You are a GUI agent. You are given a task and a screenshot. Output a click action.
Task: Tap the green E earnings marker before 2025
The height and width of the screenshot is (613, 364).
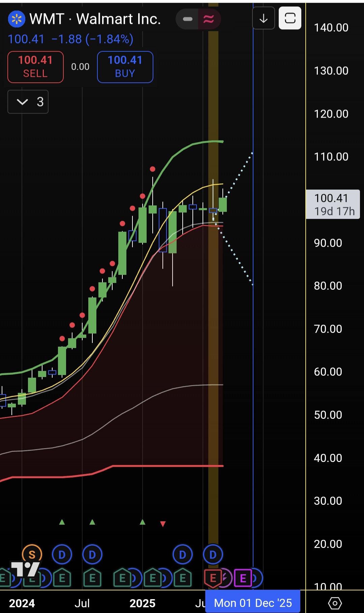click(x=122, y=578)
